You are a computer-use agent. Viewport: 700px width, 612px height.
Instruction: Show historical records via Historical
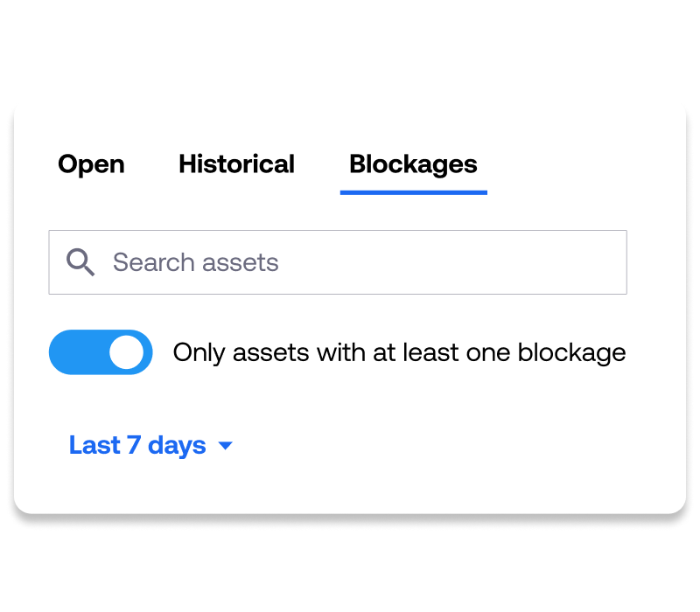tap(236, 163)
